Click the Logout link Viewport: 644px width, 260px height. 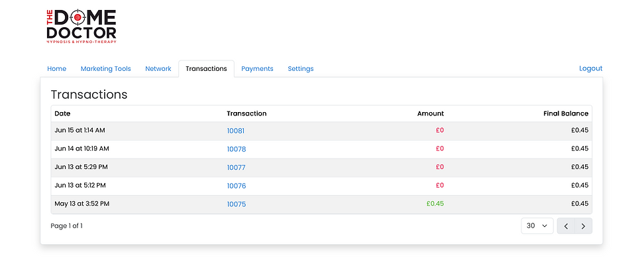[x=590, y=69]
